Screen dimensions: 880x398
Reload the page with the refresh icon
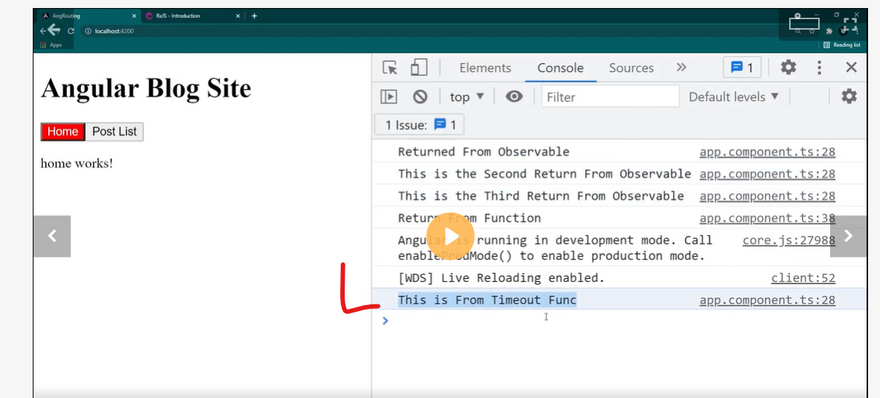(x=71, y=31)
